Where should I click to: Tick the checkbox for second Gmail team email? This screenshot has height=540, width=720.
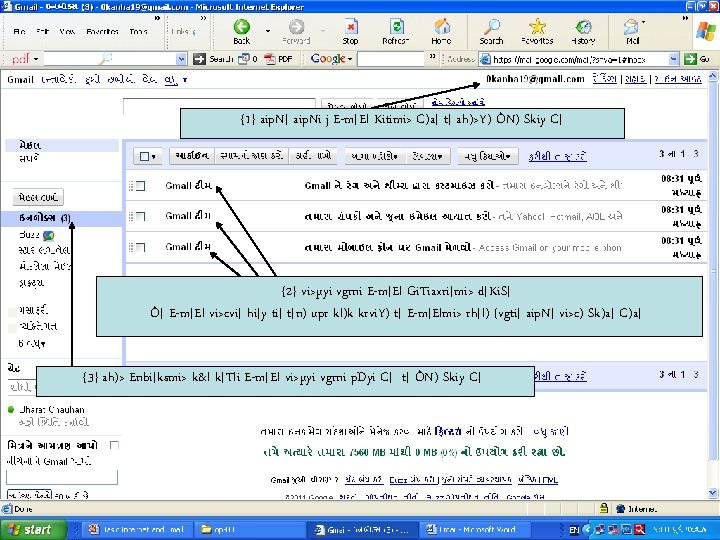pyautogui.click(x=141, y=216)
